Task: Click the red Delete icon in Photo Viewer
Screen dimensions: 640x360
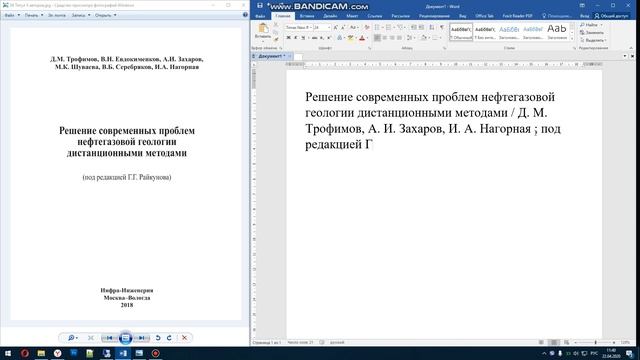Action: 184,338
